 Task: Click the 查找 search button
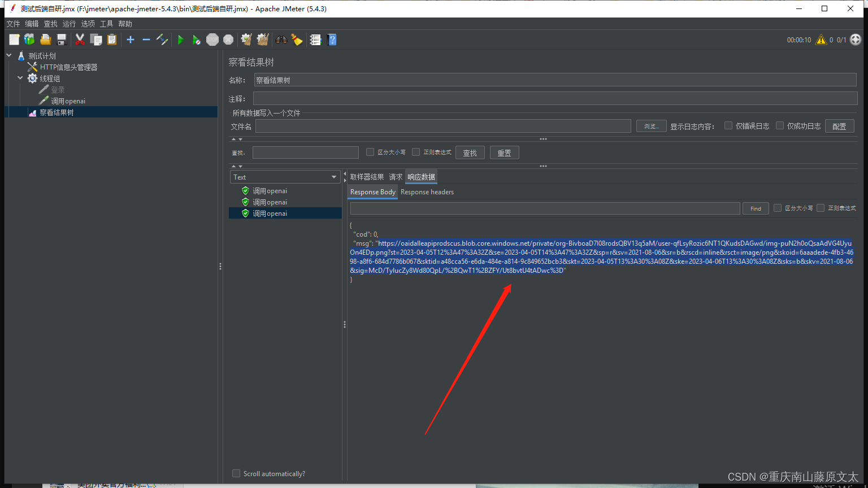pos(470,152)
